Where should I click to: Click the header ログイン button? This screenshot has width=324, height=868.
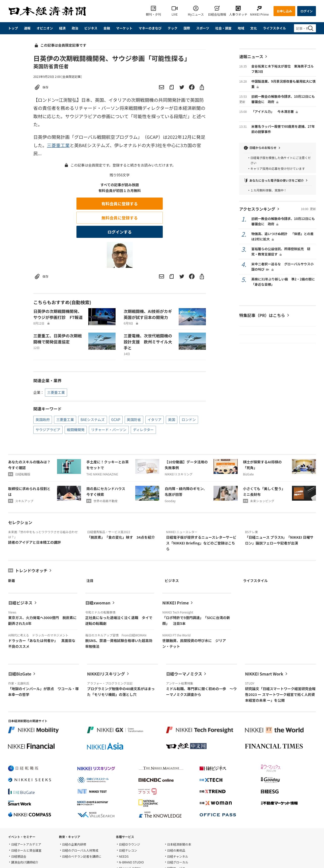tap(306, 11)
